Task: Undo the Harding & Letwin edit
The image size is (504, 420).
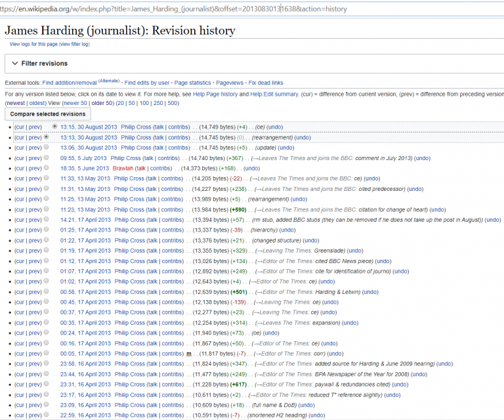Action: 370,292
